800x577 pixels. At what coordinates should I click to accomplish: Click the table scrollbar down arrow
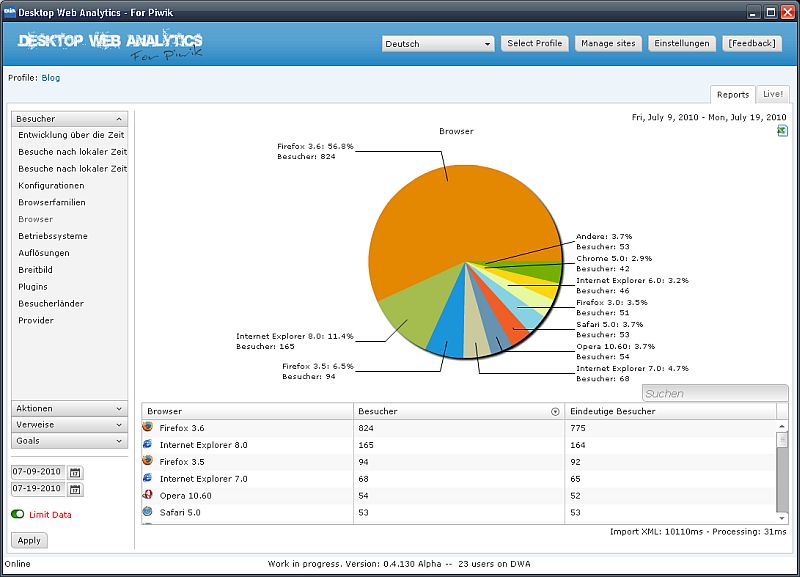[x=782, y=516]
